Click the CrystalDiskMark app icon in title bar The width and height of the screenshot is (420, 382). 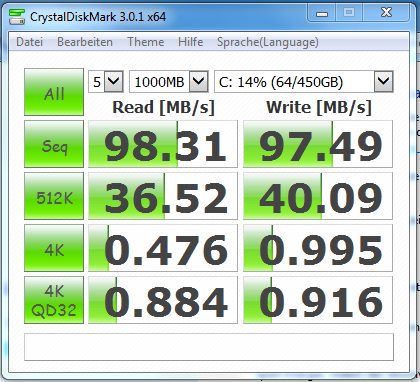pos(17,17)
